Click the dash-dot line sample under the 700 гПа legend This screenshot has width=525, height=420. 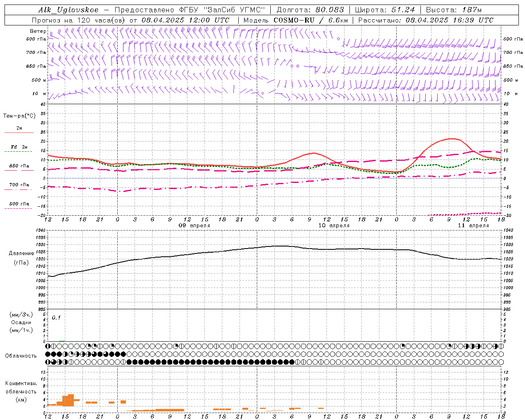click(18, 190)
